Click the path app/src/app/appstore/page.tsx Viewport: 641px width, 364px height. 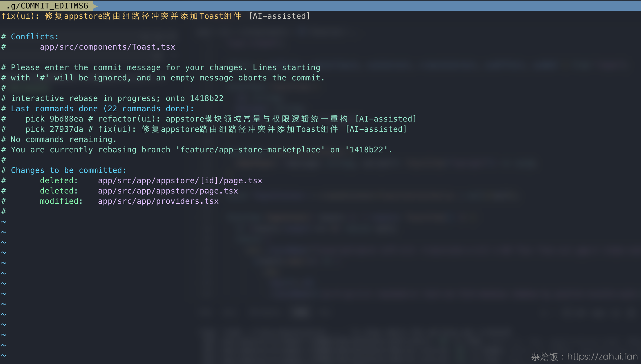(168, 191)
